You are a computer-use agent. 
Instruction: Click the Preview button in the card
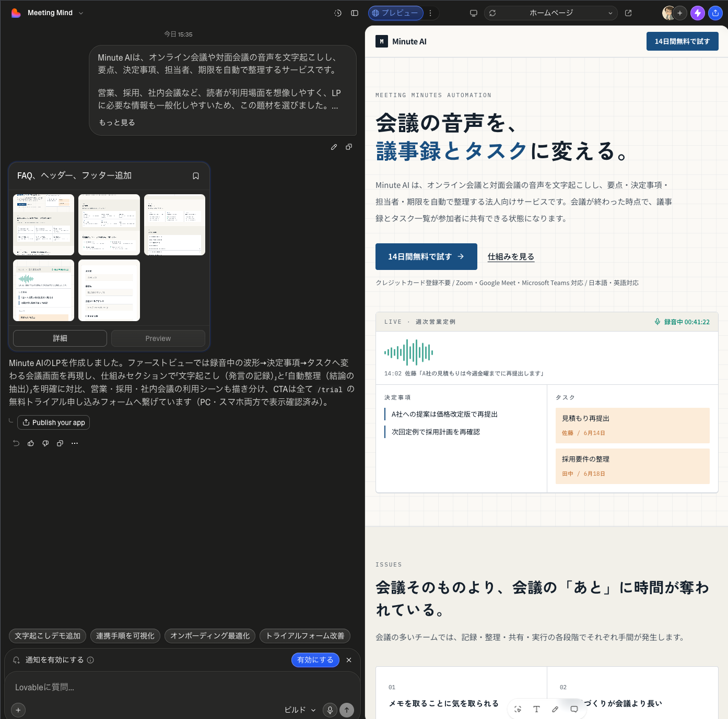click(158, 338)
